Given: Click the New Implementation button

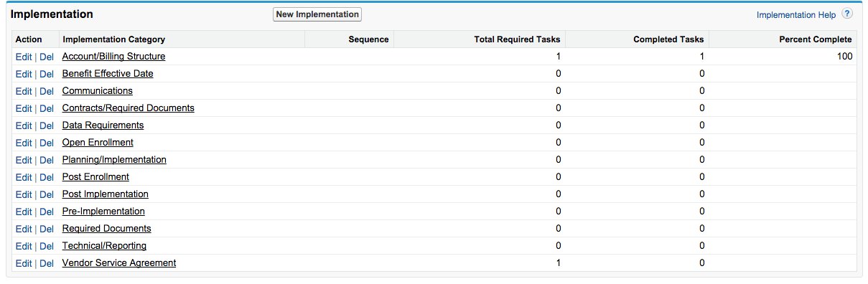Looking at the screenshot, I should coord(317,14).
